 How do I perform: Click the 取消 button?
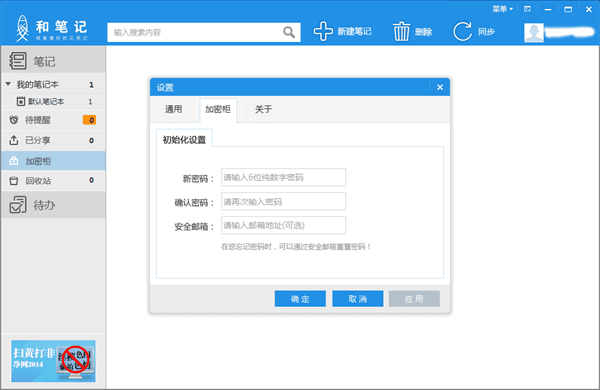coord(358,299)
